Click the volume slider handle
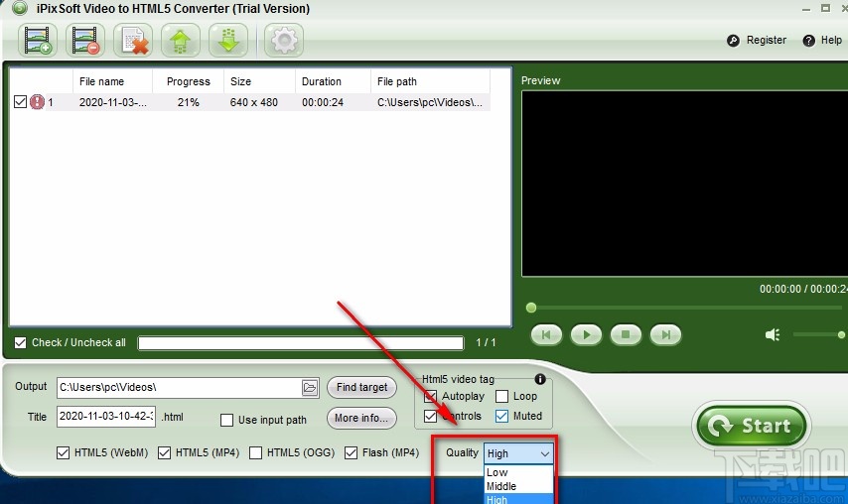Screen dimensions: 848x504 click(x=841, y=335)
